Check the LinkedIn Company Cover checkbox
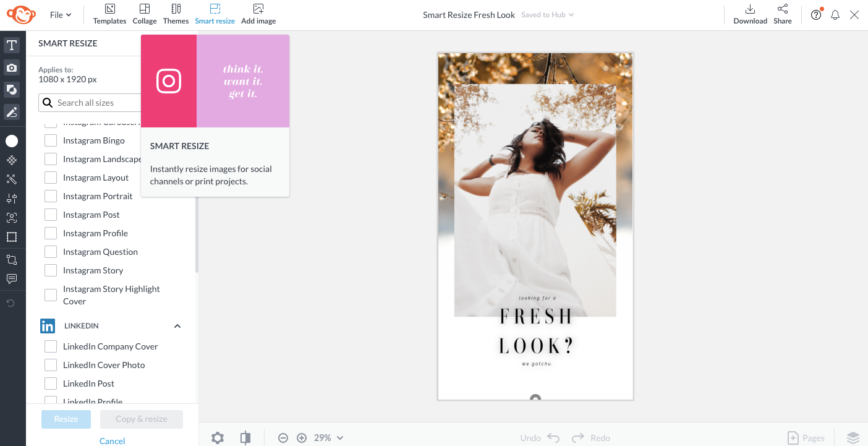The height and width of the screenshot is (446, 868). [51, 346]
